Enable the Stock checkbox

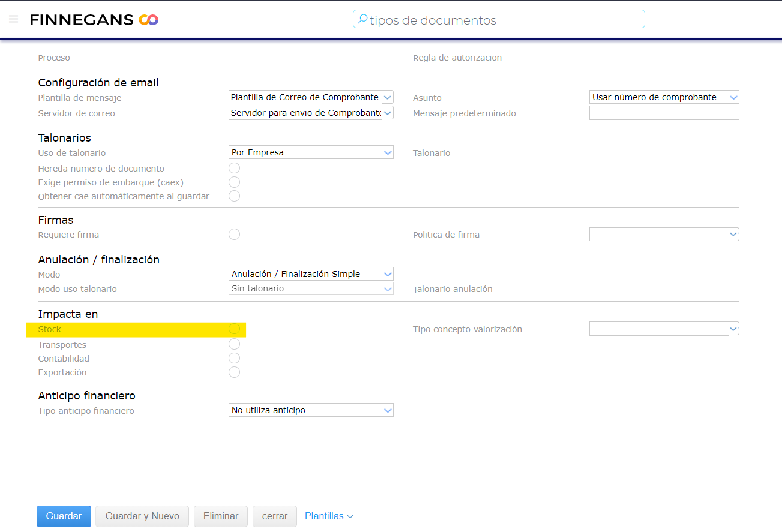coord(234,329)
